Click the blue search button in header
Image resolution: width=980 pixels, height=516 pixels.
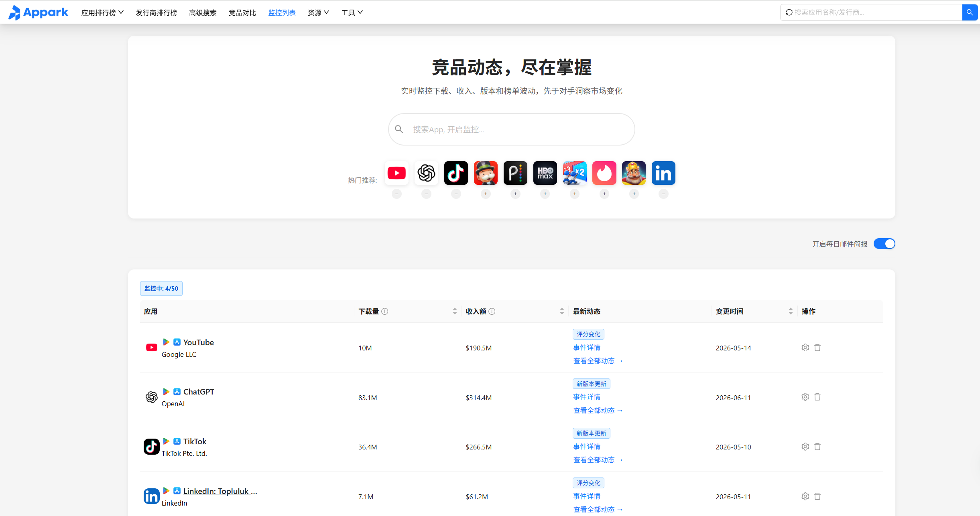point(970,12)
